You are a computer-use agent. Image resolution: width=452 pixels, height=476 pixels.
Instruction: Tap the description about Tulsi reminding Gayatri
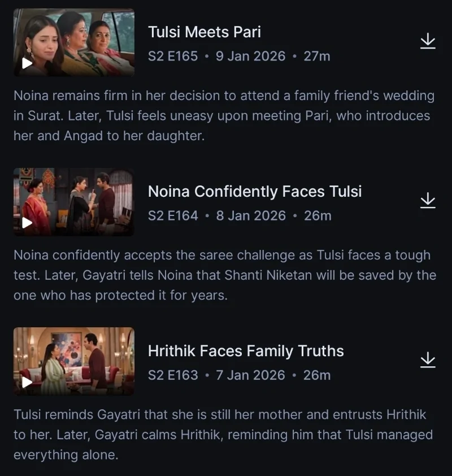[223, 435]
